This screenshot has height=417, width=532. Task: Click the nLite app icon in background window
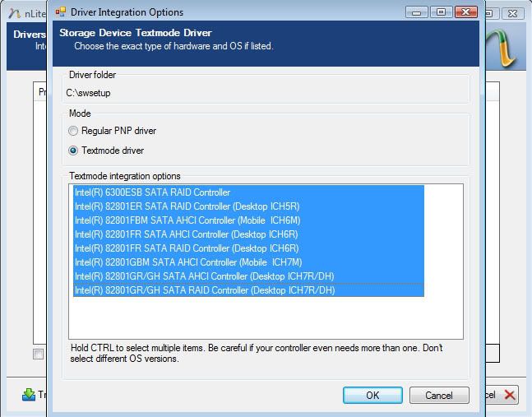14,13
